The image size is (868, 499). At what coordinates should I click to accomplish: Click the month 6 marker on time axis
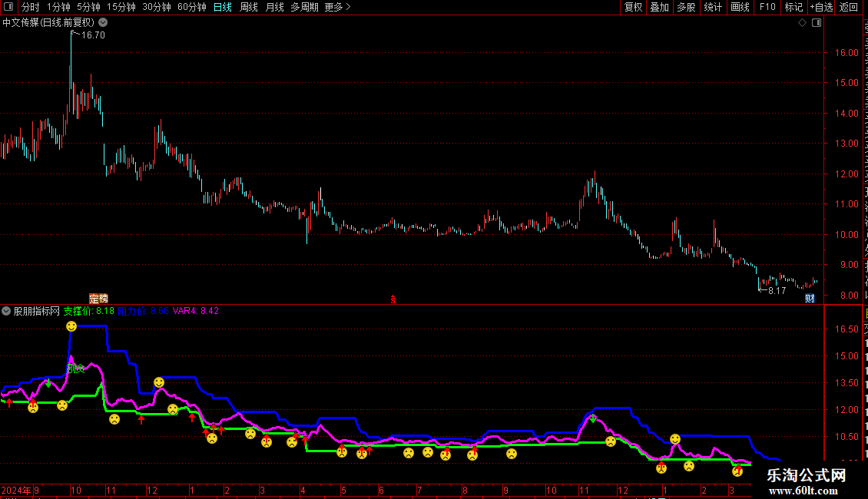tap(381, 490)
